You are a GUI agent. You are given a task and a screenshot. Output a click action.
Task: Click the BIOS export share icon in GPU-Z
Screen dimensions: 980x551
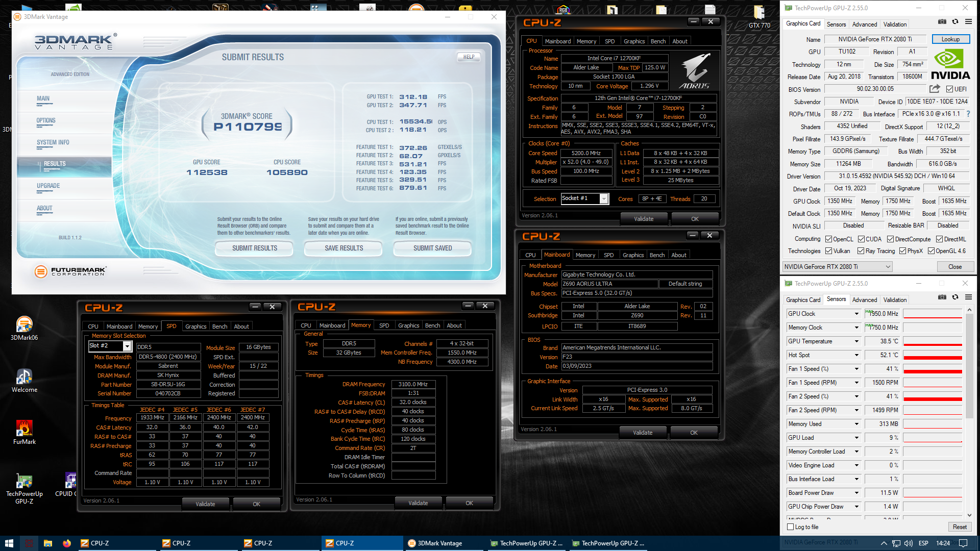click(x=935, y=89)
